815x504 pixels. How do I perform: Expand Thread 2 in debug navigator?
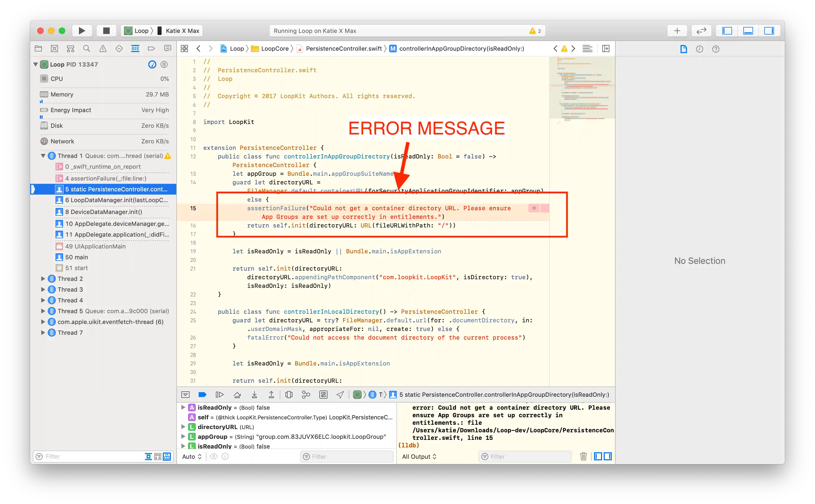coord(43,279)
